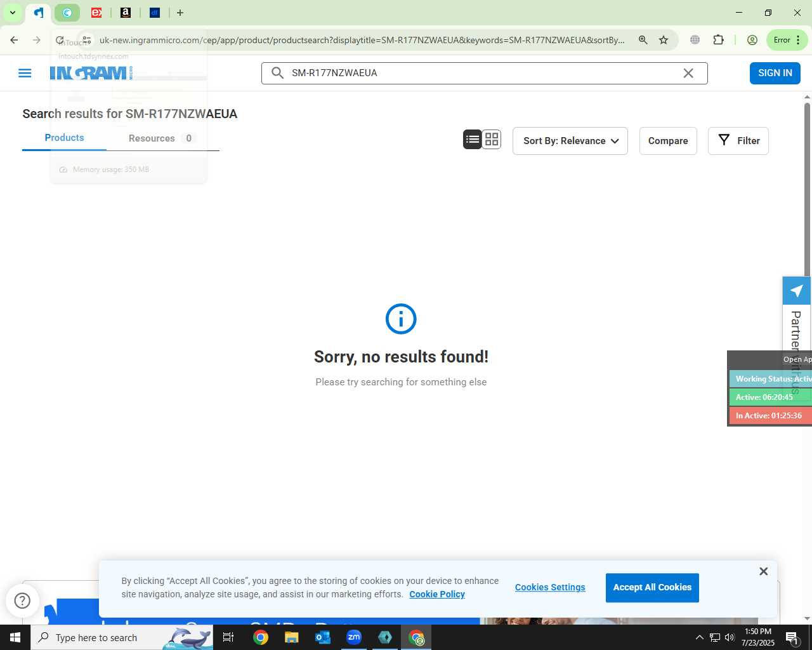Open Cookies Settings link
The width and height of the screenshot is (812, 650).
click(x=550, y=587)
